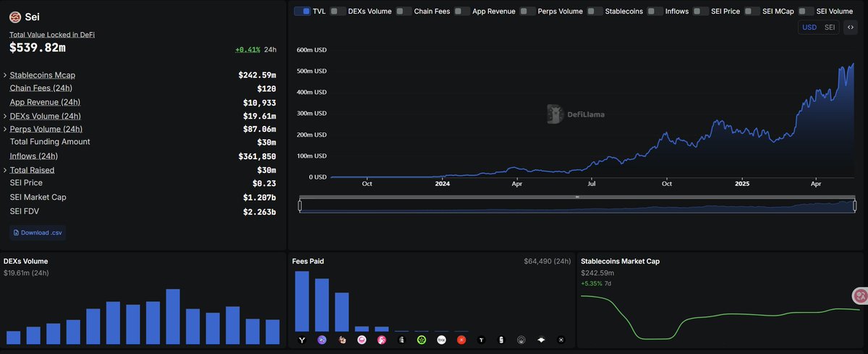Click the Inflows (24h) label

click(34, 156)
